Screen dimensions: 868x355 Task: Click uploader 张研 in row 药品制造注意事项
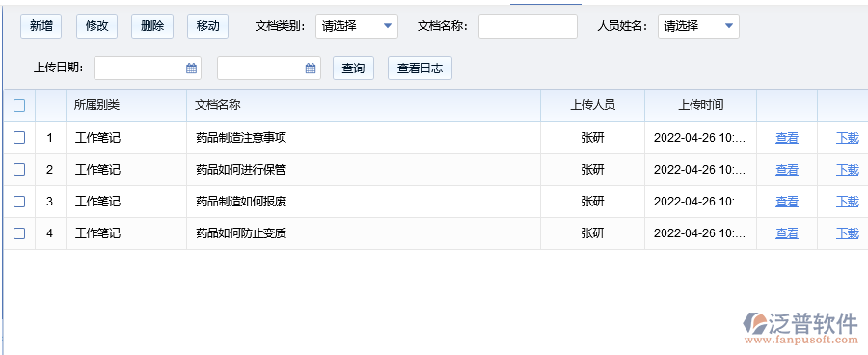[592, 137]
